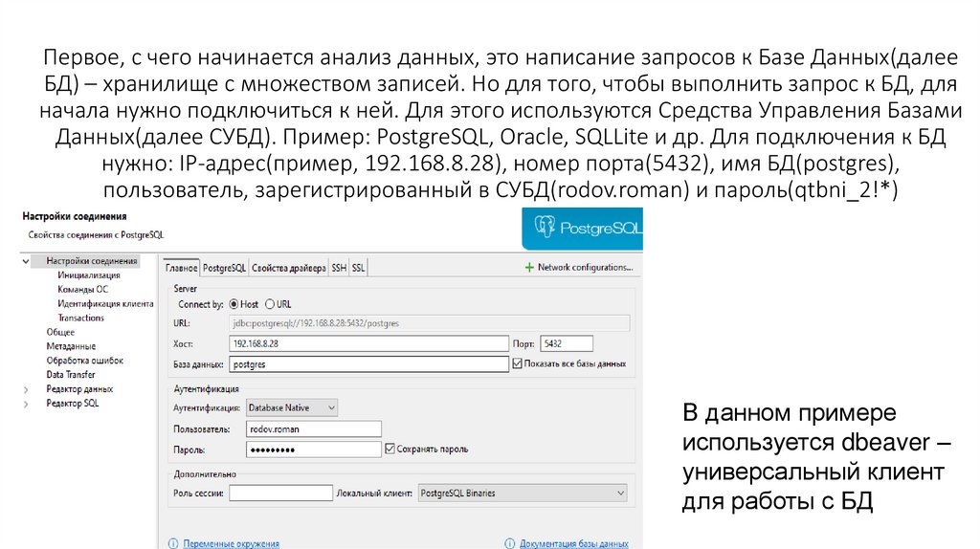Click the Пользователь field with rodov.roman
The width and height of the screenshot is (980, 549).
click(313, 429)
